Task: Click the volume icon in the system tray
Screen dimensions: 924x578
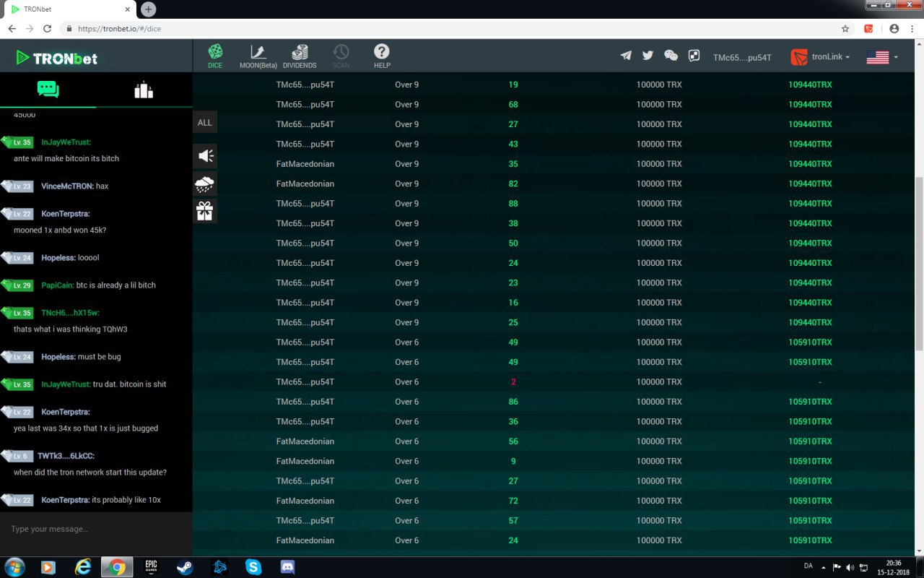Action: coord(850,568)
